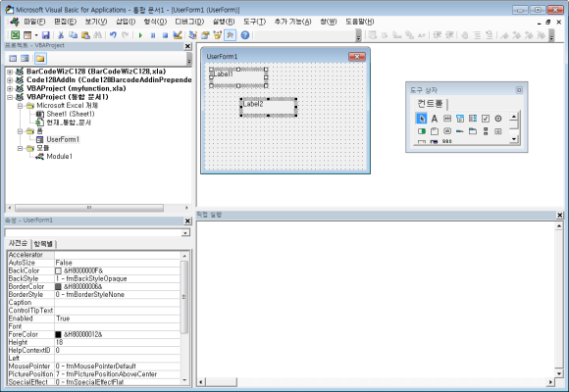Click the BorderColor swatch in properties
569x392 pixels.
pos(58,287)
